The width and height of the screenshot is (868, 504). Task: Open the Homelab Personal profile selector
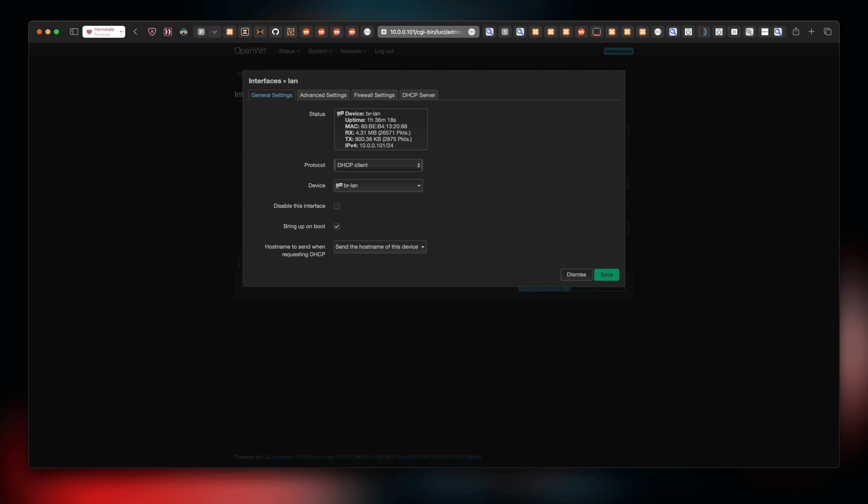[104, 32]
